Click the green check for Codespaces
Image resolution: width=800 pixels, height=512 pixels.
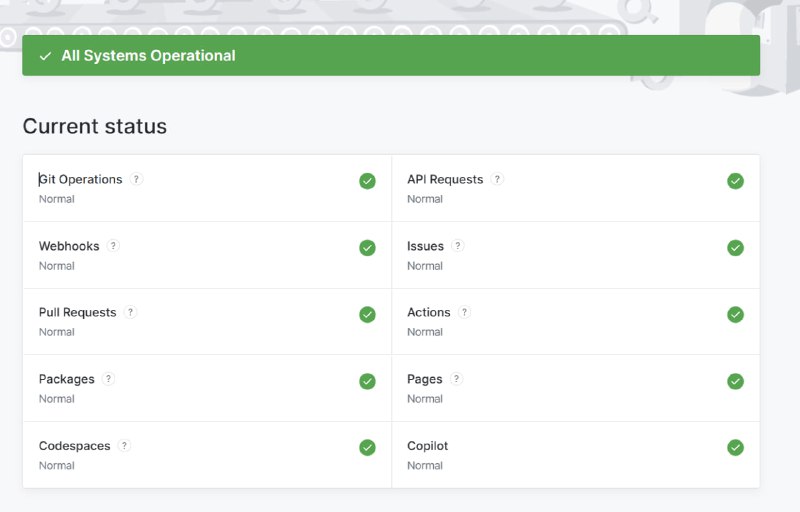(x=367, y=448)
